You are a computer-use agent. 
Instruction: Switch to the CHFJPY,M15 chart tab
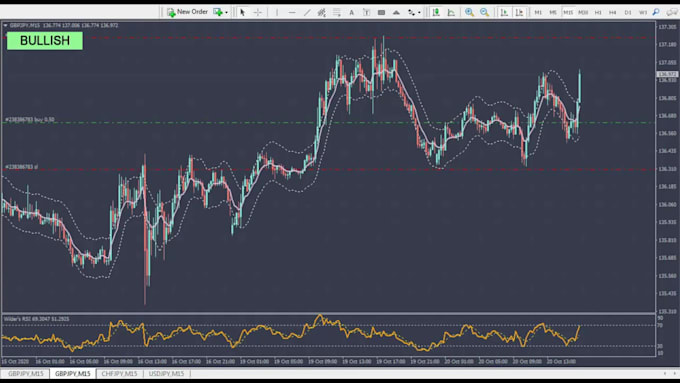point(119,373)
